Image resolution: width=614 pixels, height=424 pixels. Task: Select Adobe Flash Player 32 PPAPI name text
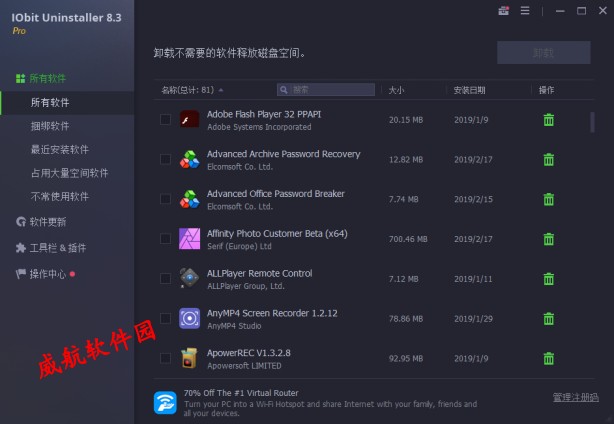point(264,114)
